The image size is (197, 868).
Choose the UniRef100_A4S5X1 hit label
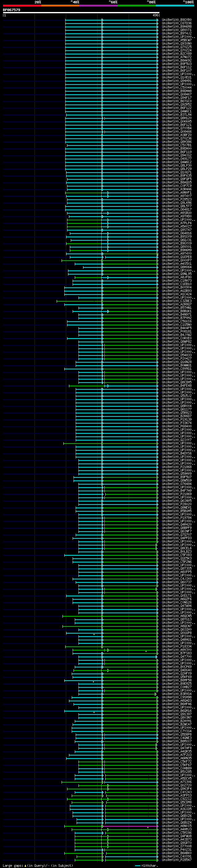[x=177, y=264]
